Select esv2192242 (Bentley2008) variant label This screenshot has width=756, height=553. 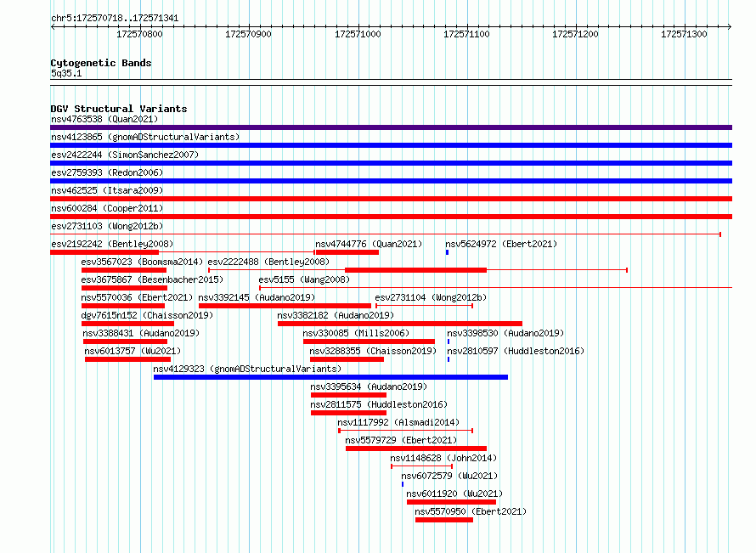[112, 244]
